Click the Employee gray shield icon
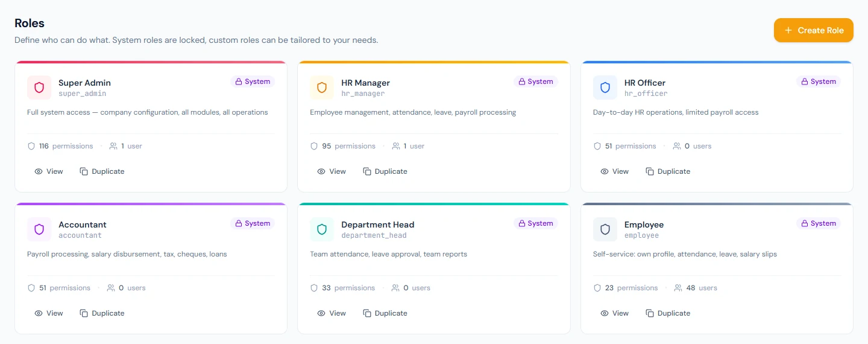Image resolution: width=868 pixels, height=344 pixels. pos(605,229)
